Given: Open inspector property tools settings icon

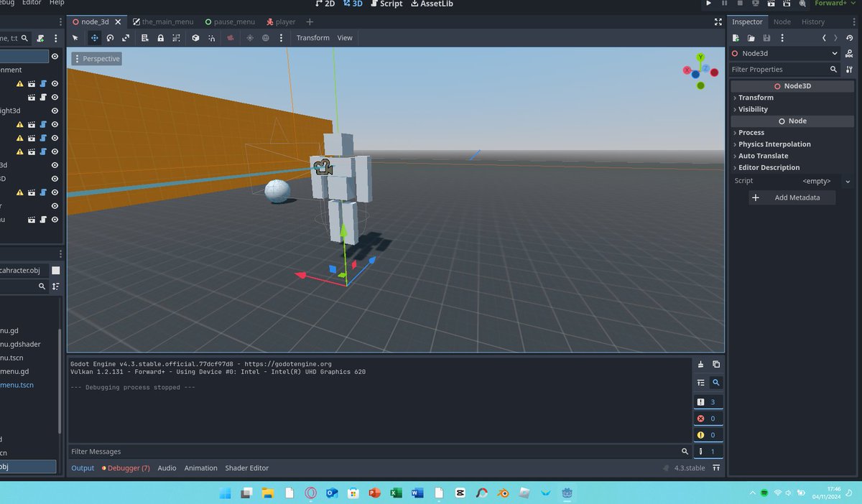Looking at the screenshot, I should [849, 70].
